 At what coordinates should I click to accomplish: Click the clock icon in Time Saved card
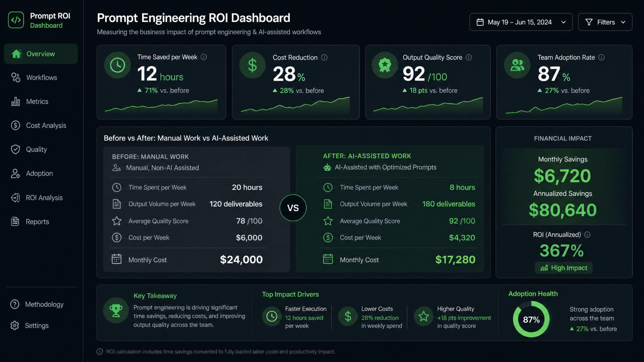pyautogui.click(x=118, y=65)
